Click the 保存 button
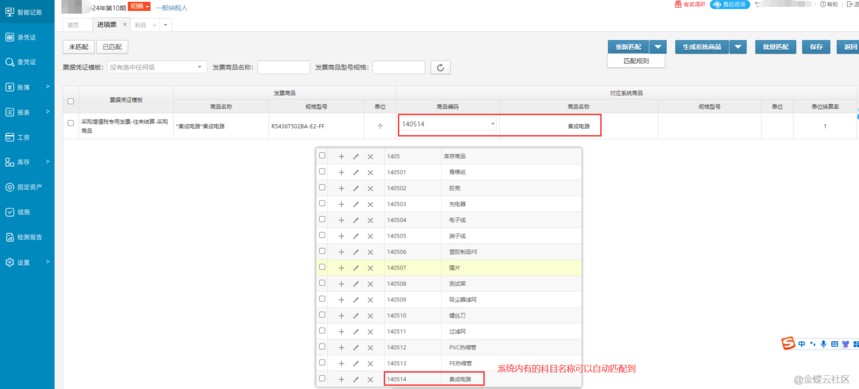The width and height of the screenshot is (859, 389). 816,47
